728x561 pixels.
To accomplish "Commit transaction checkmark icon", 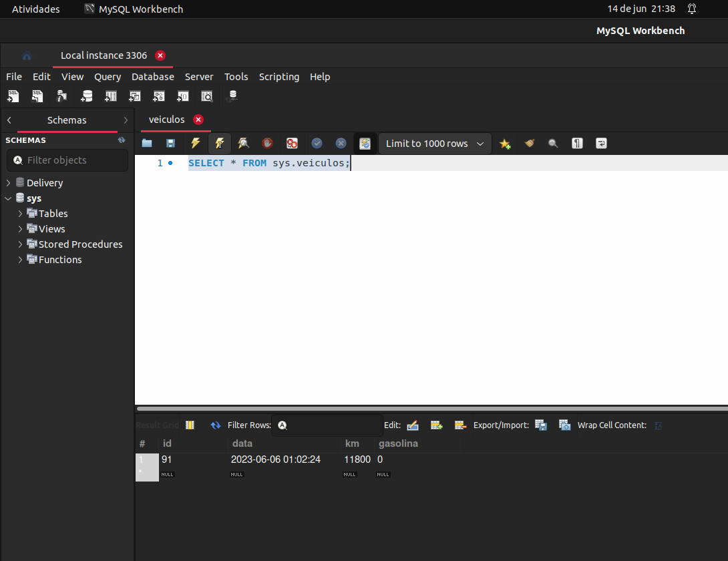I will (317, 143).
